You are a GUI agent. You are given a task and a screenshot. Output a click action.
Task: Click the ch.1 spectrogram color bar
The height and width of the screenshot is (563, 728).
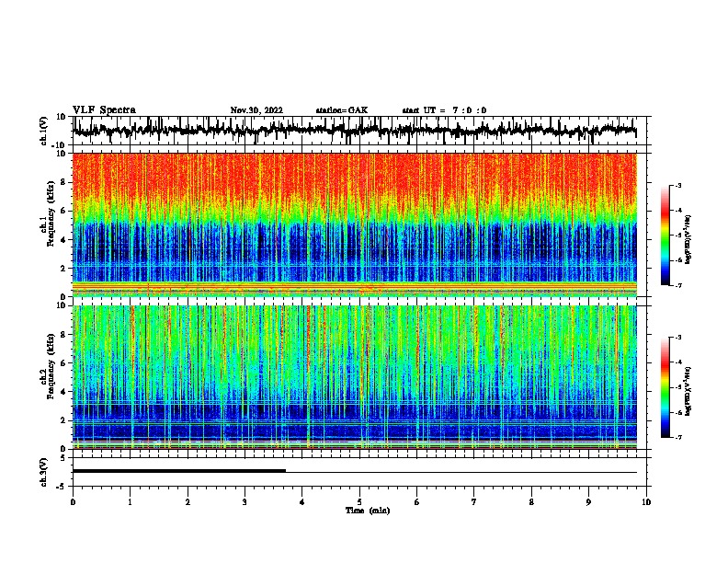665,236
